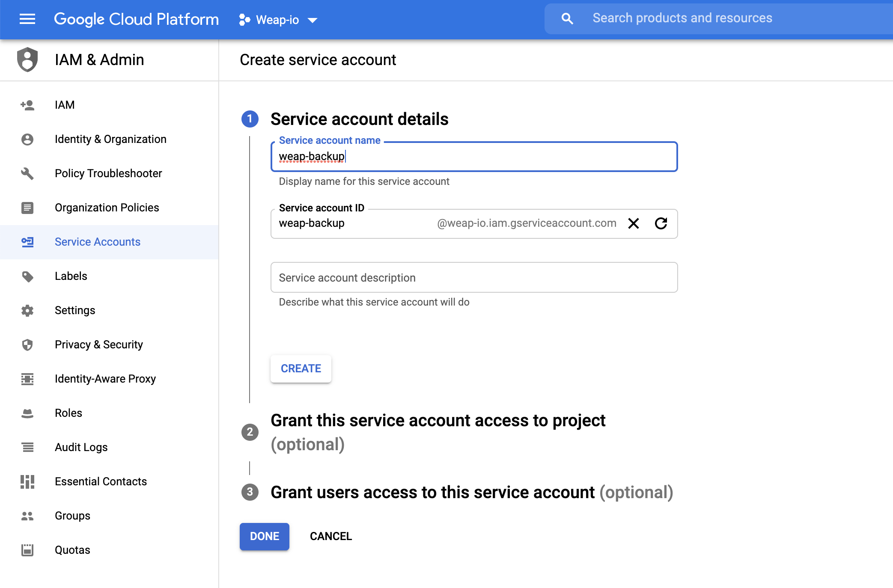
Task: Expand step 3 Grant users access
Action: pos(472,492)
